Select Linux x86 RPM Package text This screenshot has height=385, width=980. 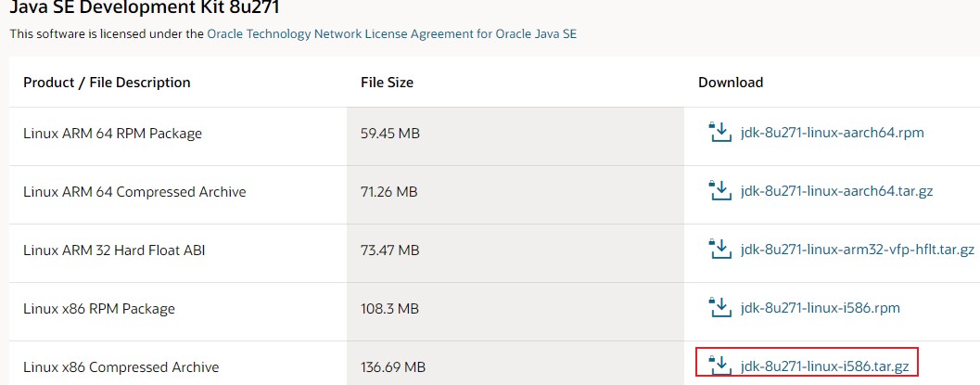pyautogui.click(x=99, y=309)
